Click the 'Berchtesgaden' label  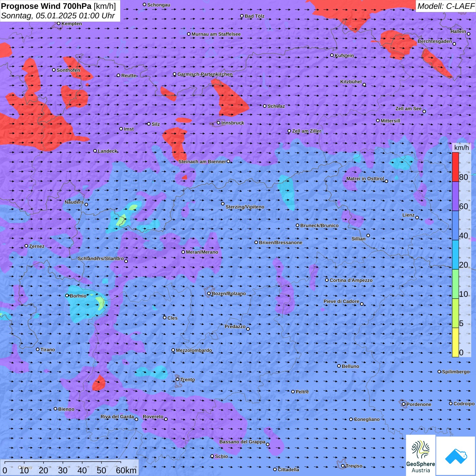click(435, 41)
